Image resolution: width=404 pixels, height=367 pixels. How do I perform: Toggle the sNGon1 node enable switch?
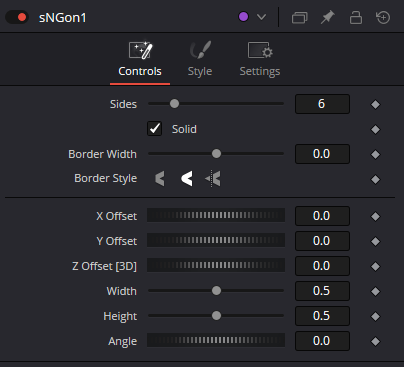pyautogui.click(x=17, y=17)
